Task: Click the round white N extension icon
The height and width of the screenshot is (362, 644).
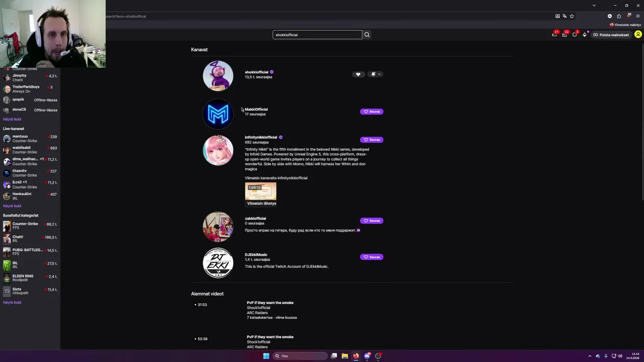Action: [610, 16]
